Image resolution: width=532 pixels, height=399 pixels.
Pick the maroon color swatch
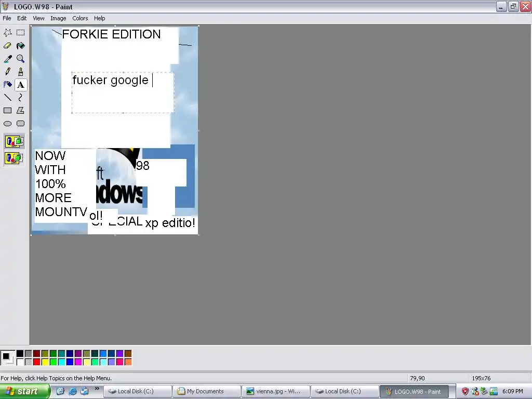(37, 354)
